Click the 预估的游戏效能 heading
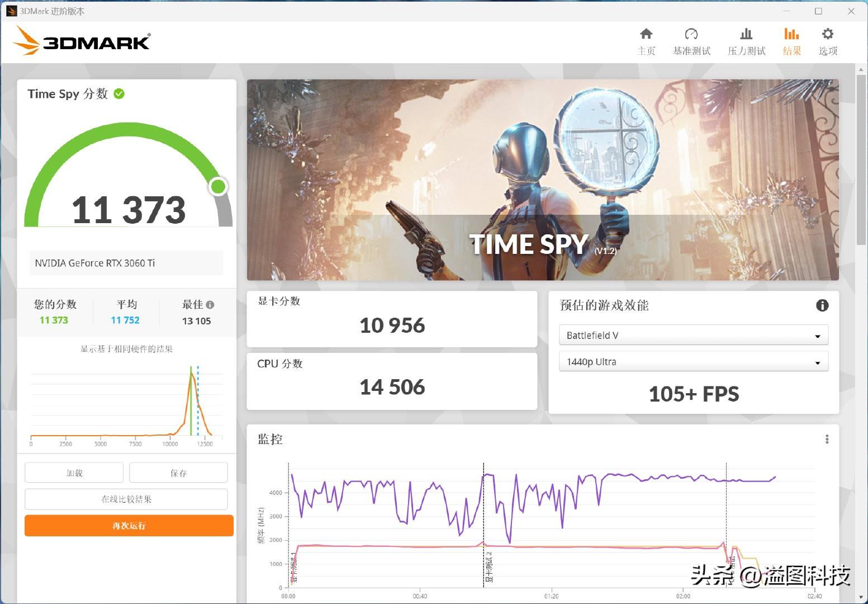The width and height of the screenshot is (868, 604). [x=604, y=305]
